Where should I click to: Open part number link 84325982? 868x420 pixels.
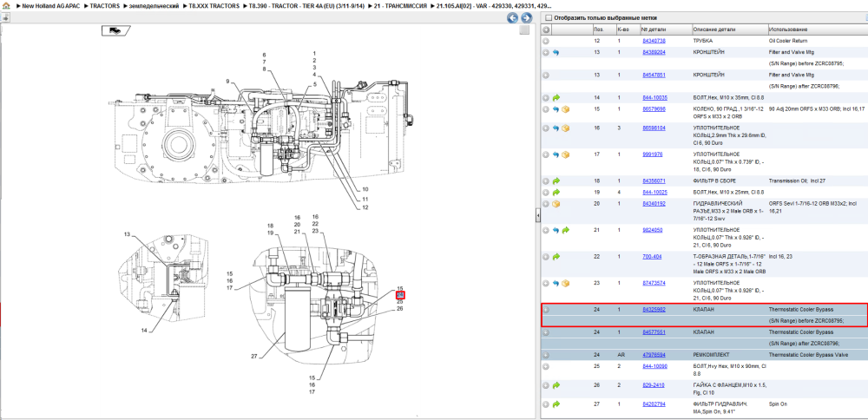click(654, 310)
